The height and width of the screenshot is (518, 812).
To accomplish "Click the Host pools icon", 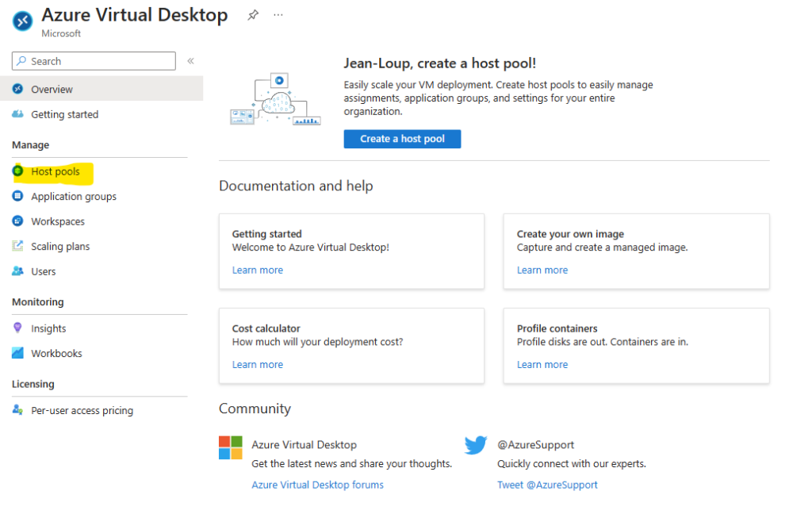I will pyautogui.click(x=17, y=171).
